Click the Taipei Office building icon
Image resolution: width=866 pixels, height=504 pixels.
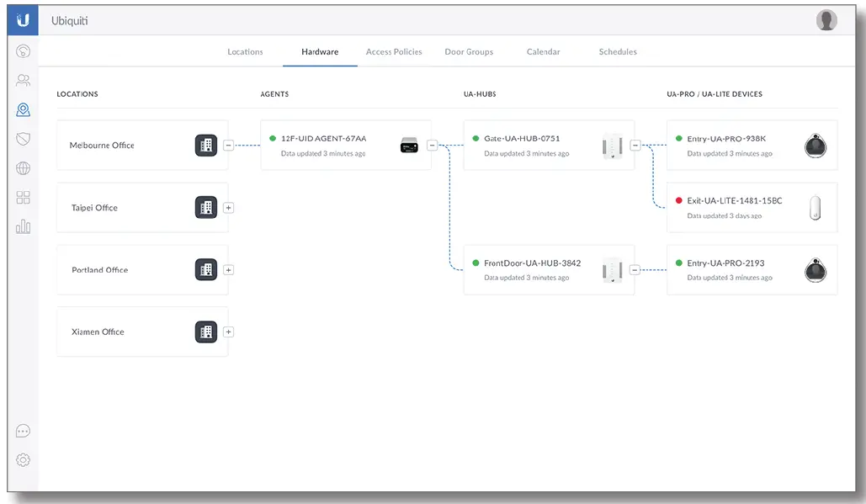click(206, 208)
